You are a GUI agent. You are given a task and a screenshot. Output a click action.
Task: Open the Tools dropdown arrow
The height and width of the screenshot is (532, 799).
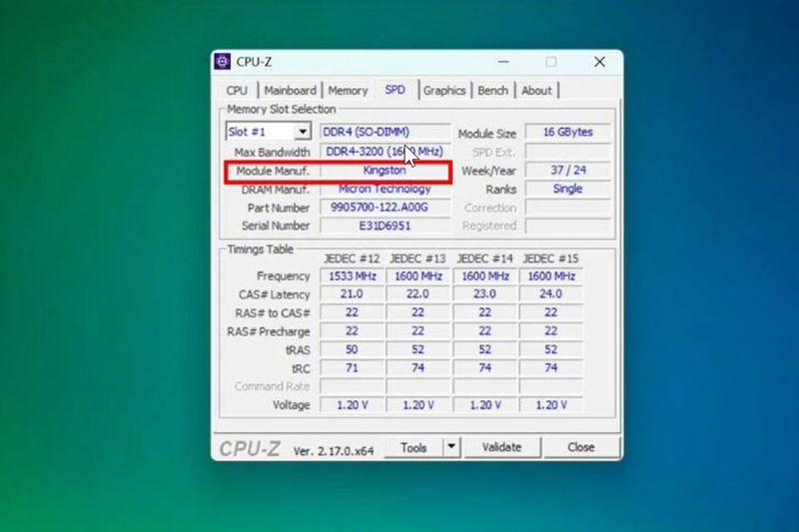(x=451, y=447)
